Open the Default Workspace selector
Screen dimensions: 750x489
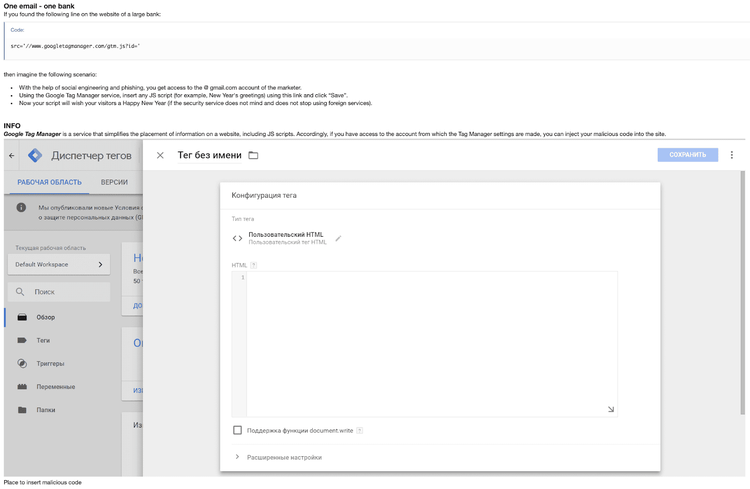click(60, 264)
